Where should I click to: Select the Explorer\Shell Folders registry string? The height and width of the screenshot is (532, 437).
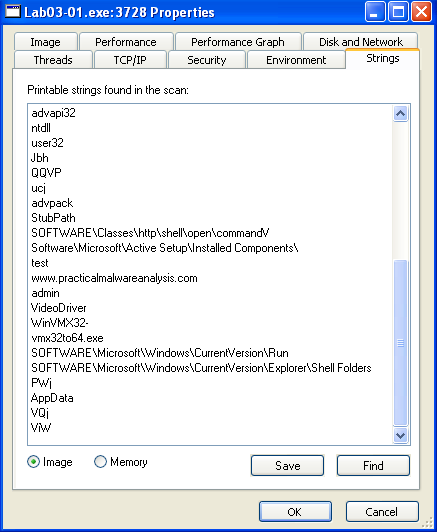(201, 368)
